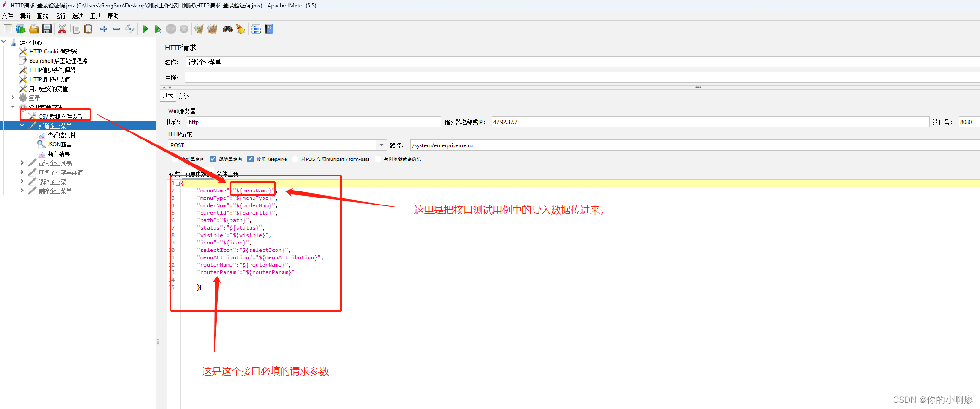Fold the JSON body at line 1
This screenshot has height=409, width=980.
(178, 184)
